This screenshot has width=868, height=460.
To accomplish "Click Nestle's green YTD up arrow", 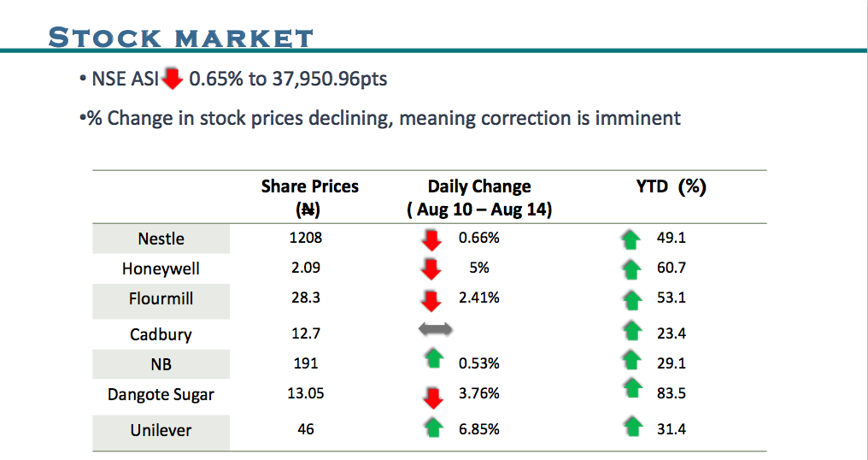I will tap(632, 239).
